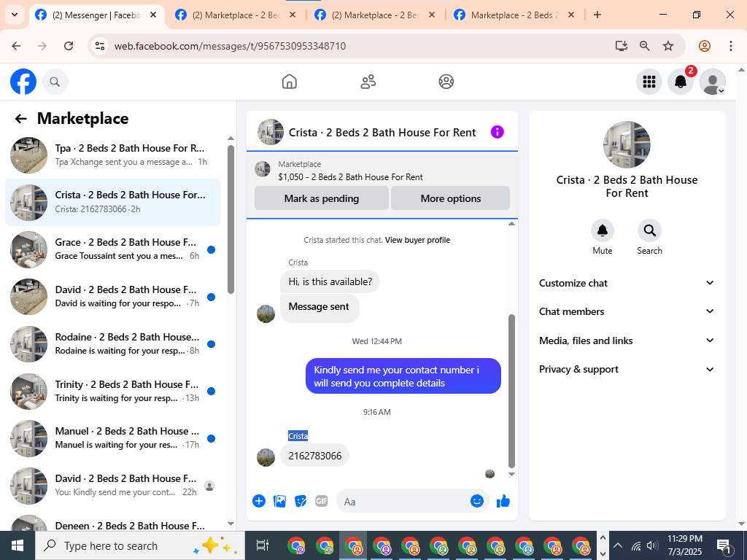Switch to the second Marketplace browser tab
747x560 pixels.
(236, 15)
